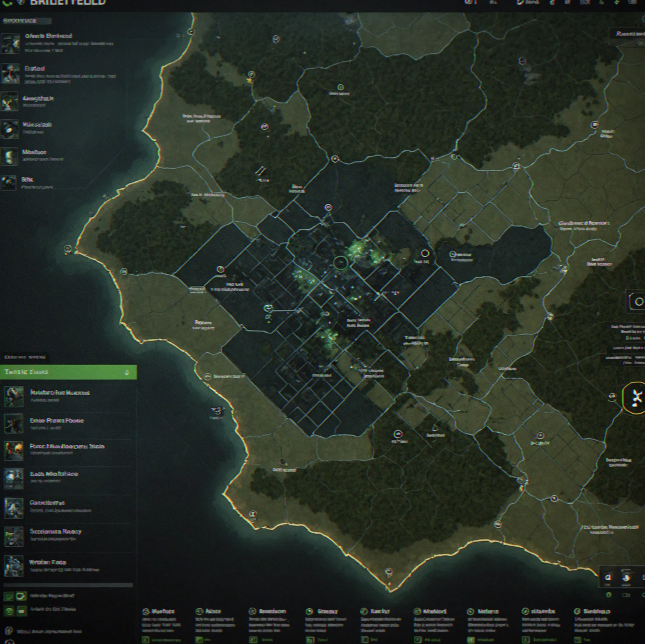Click the small icon inside the green header bar
645x644 pixels.
point(126,372)
